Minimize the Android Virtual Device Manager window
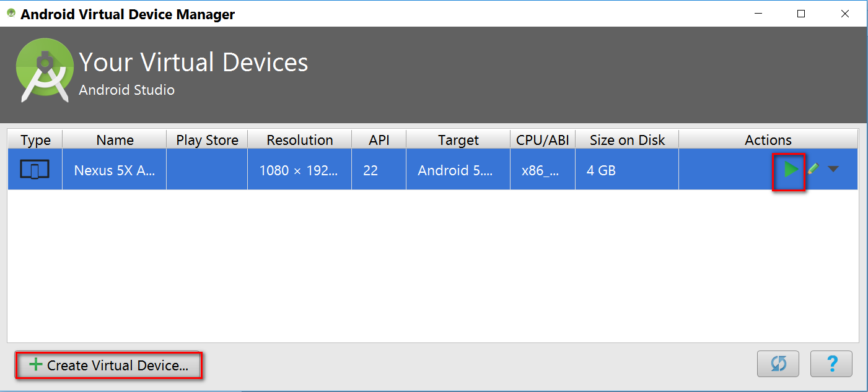 pos(758,14)
